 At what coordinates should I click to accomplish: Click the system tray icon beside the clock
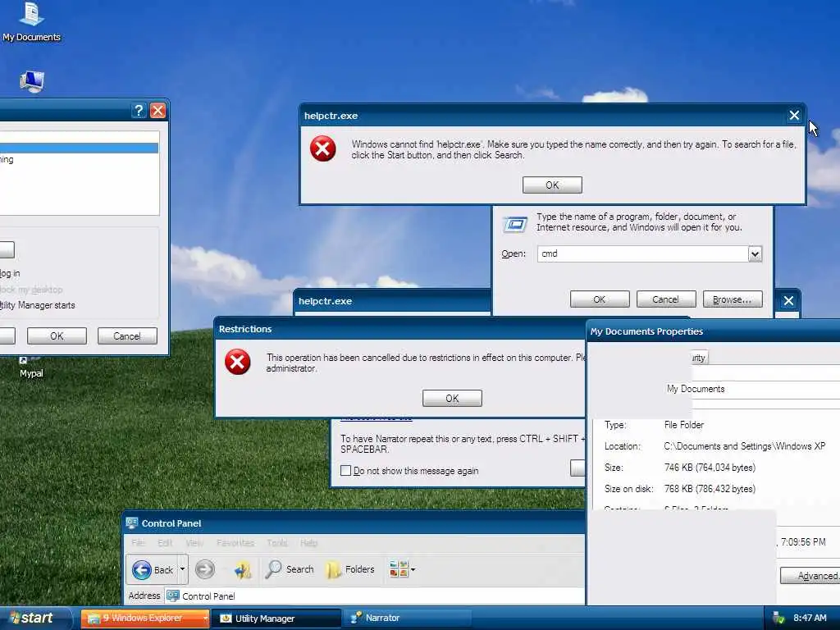pos(779,619)
